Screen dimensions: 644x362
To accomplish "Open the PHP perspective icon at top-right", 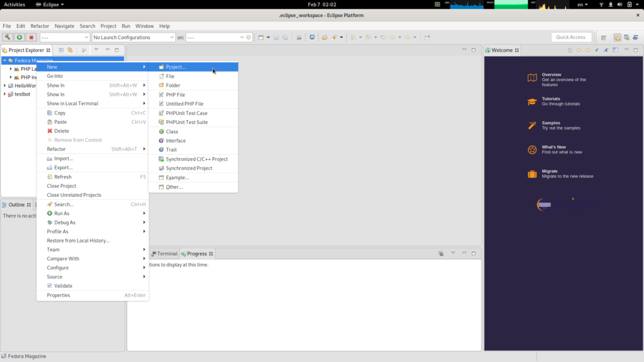I will tap(635, 37).
